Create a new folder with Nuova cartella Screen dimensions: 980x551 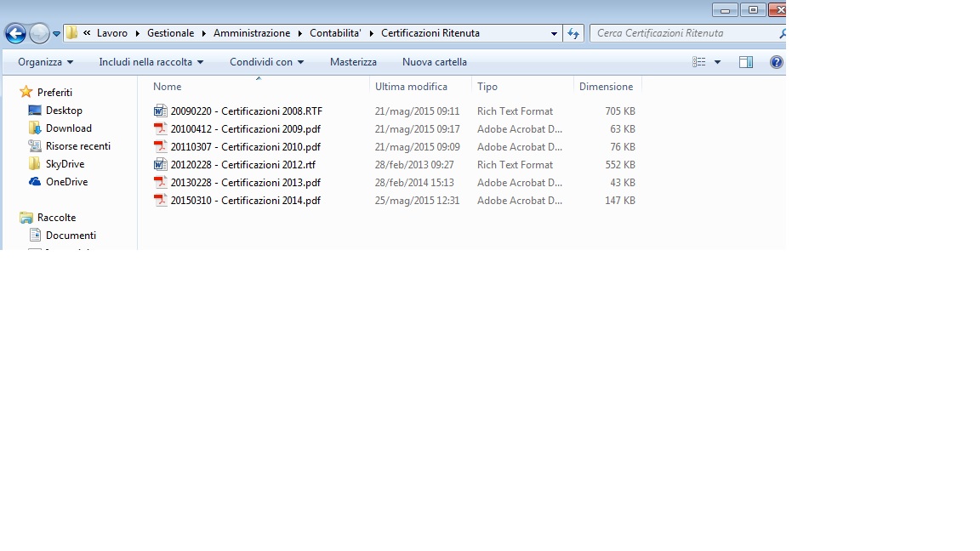(434, 62)
